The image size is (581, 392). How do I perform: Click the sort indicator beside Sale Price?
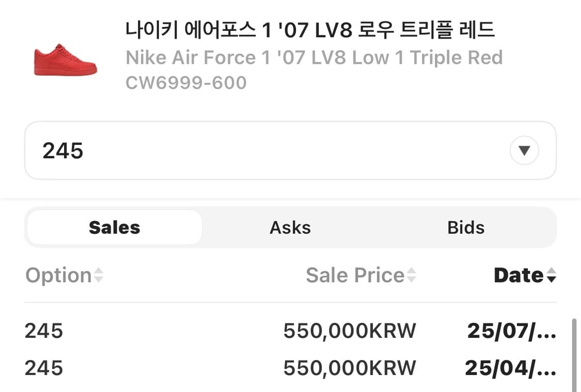[x=411, y=275]
